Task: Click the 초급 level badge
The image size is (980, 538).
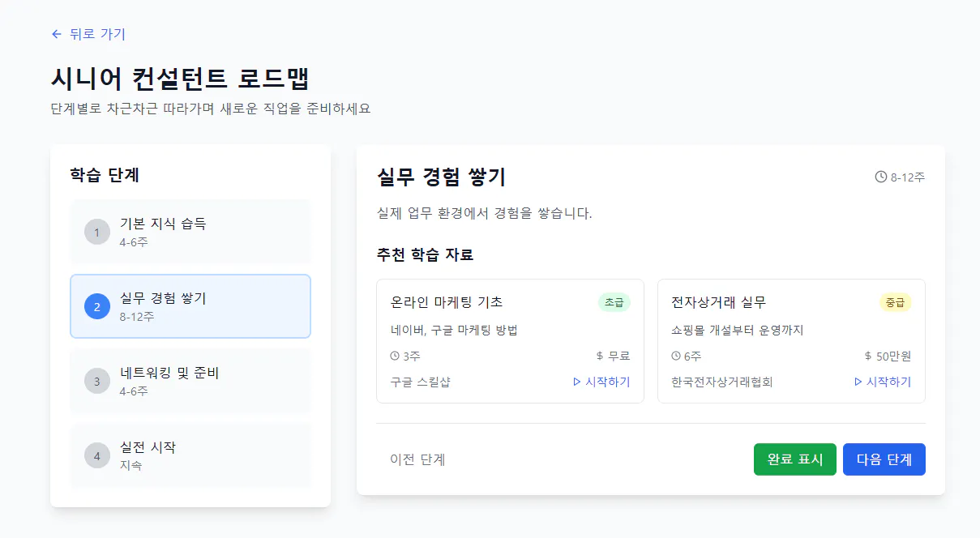Action: pos(614,302)
